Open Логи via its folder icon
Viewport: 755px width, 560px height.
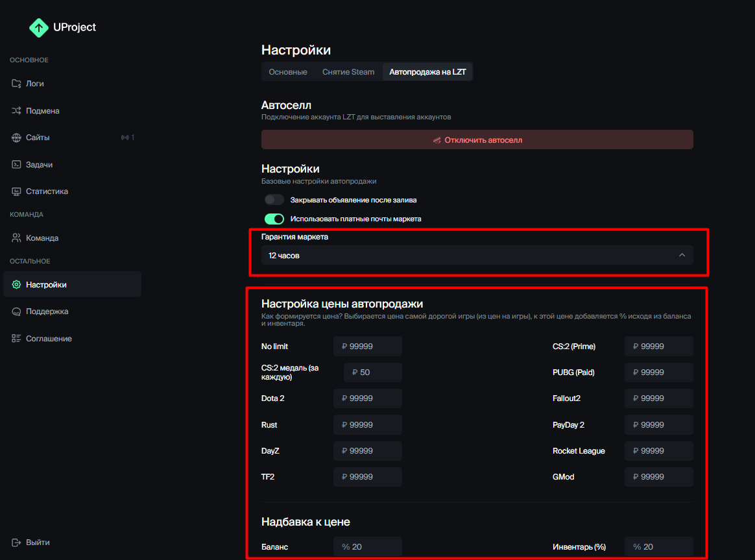16,84
